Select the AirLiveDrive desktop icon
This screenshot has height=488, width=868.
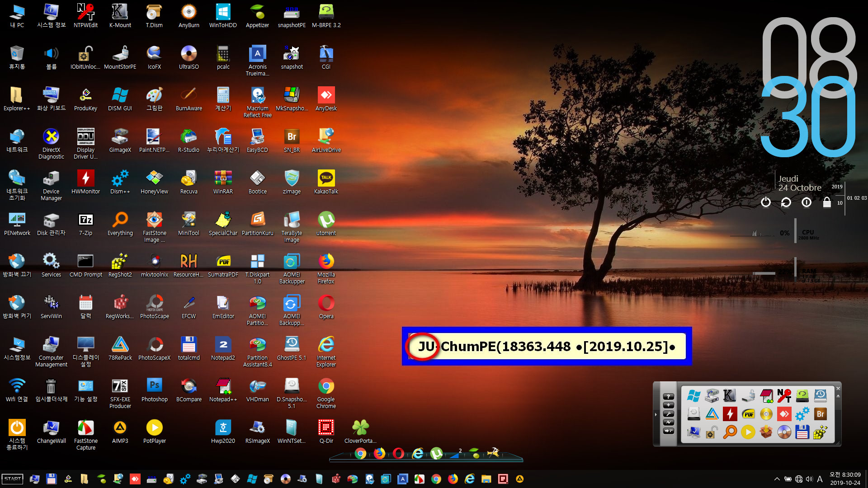[326, 141]
